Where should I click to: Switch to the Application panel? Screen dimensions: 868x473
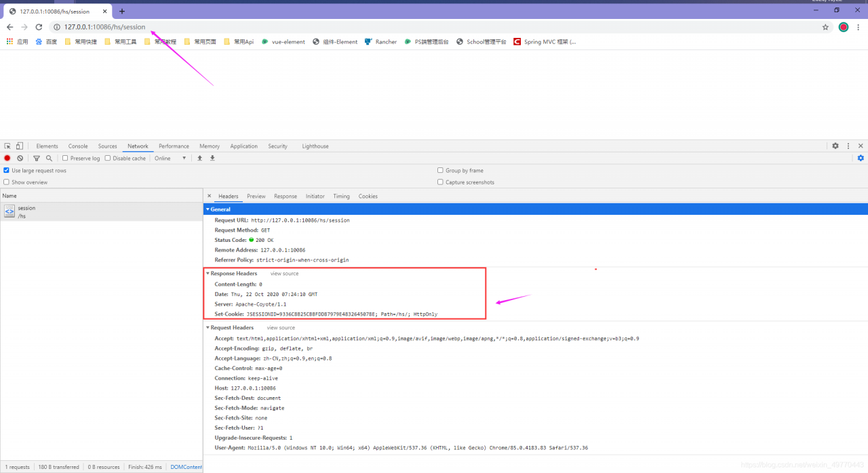[243, 146]
